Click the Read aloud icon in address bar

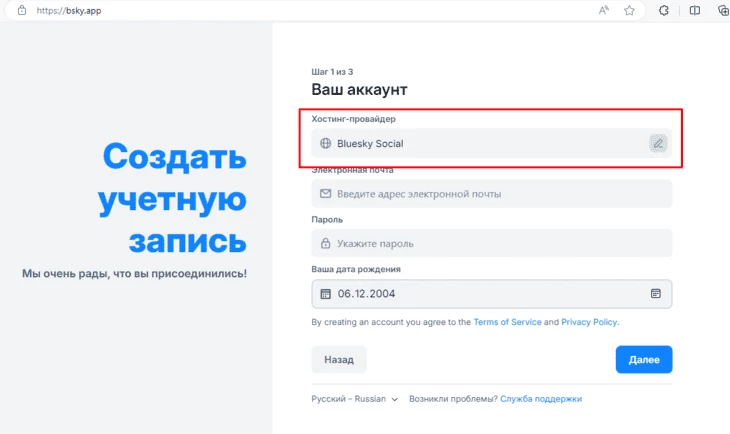point(604,10)
